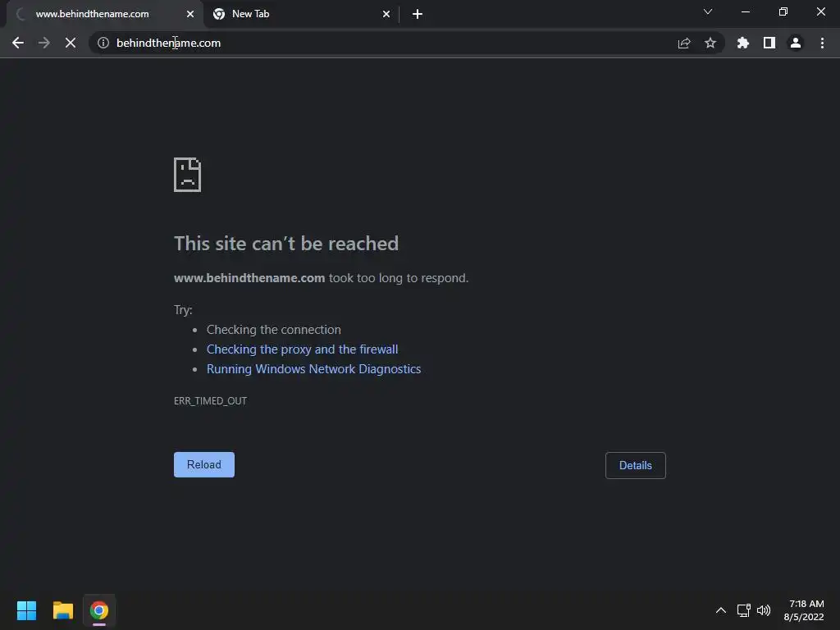The image size is (840, 630).
Task: Click 'Checking the connection' text
Action: click(x=274, y=330)
